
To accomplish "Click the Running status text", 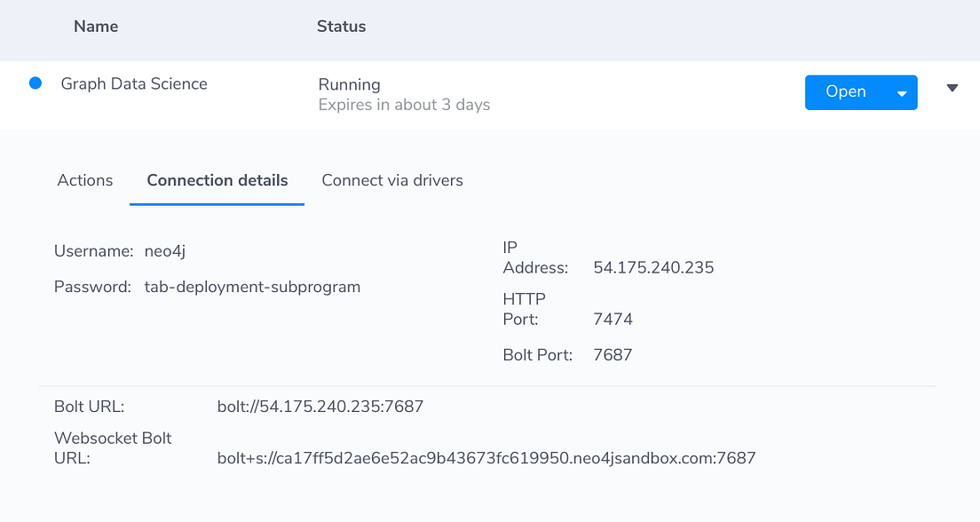I will 350,84.
